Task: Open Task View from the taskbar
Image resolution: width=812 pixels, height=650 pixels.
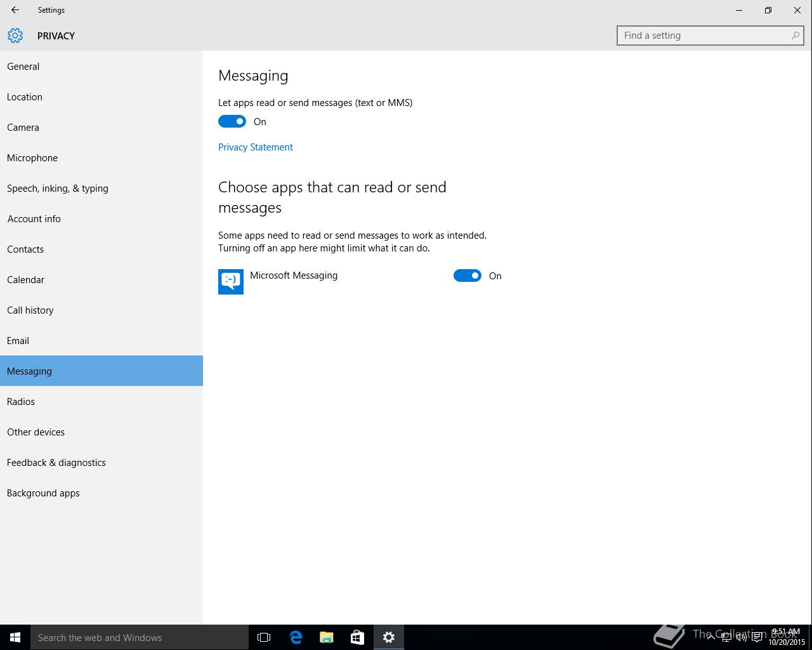Action: pyautogui.click(x=264, y=637)
